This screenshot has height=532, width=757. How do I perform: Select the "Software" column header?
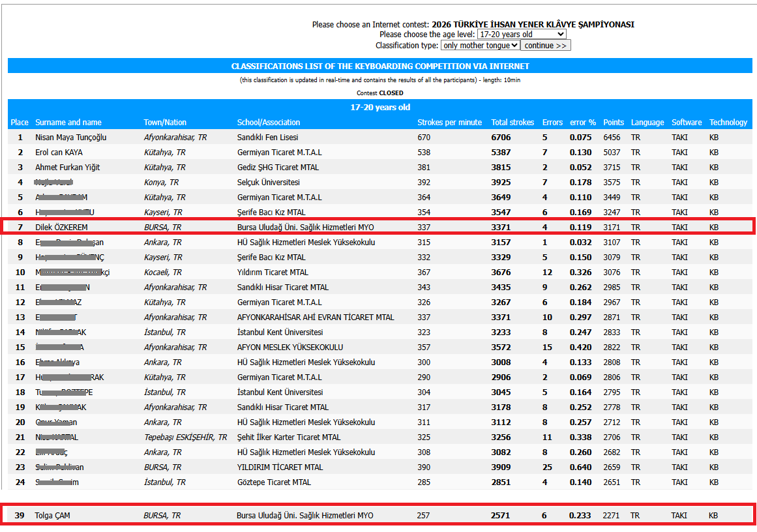point(687,123)
